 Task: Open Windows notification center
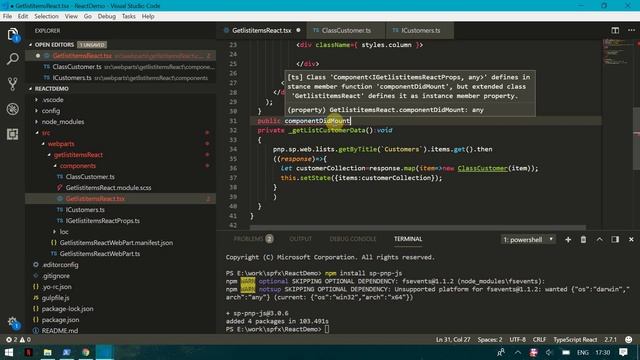pos(623,352)
